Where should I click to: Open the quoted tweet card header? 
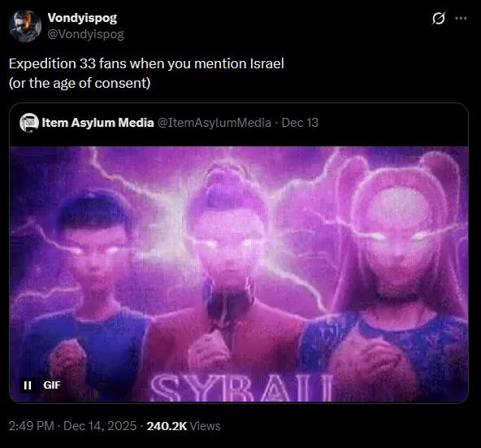pos(239,123)
